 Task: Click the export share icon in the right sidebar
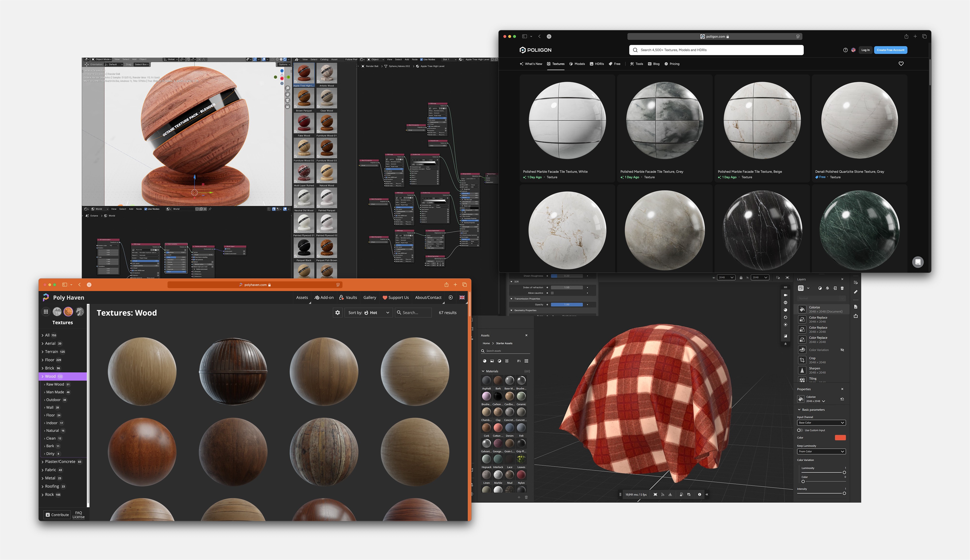pyautogui.click(x=855, y=316)
